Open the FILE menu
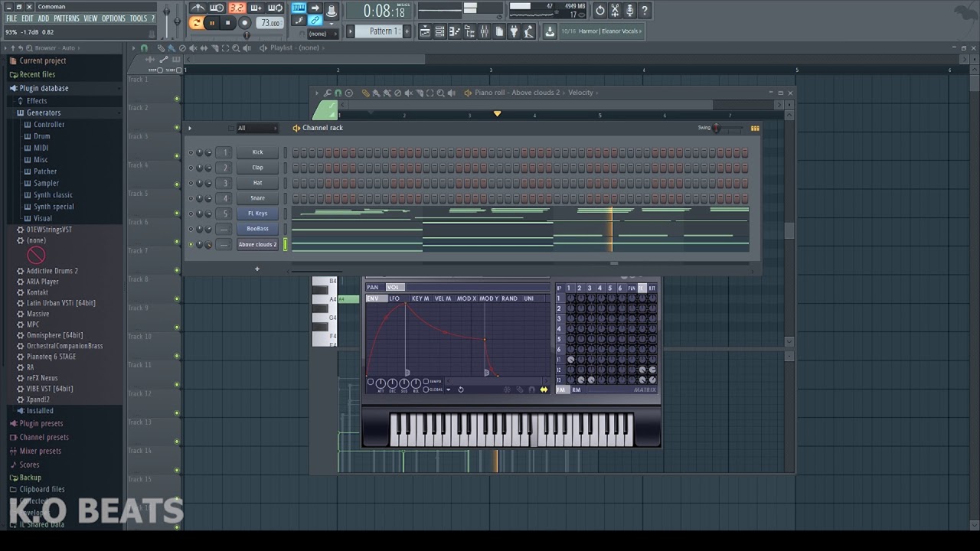 pos(11,18)
